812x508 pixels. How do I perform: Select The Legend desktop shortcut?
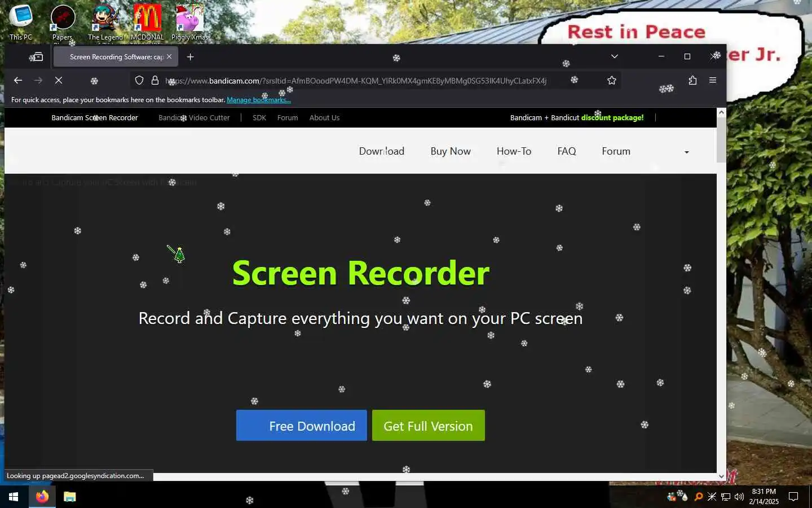pyautogui.click(x=105, y=23)
